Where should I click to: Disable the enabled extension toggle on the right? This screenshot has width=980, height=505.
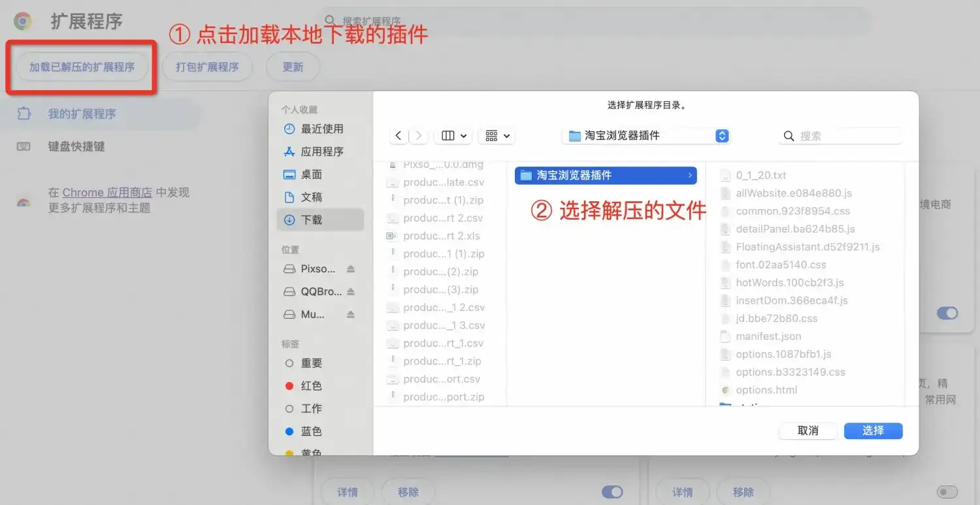pos(947,313)
